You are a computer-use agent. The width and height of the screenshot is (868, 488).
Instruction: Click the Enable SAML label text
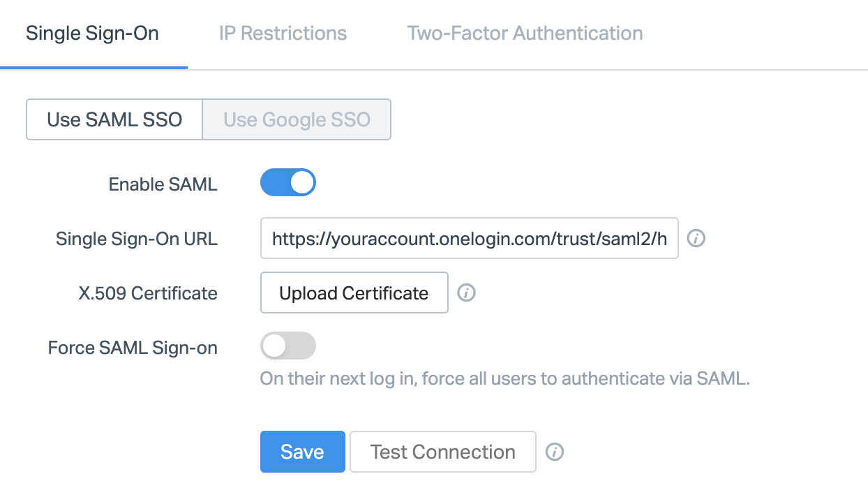pyautogui.click(x=163, y=184)
